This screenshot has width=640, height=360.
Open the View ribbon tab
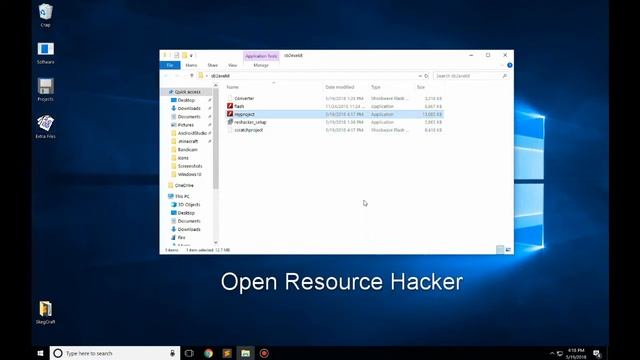(x=232, y=65)
